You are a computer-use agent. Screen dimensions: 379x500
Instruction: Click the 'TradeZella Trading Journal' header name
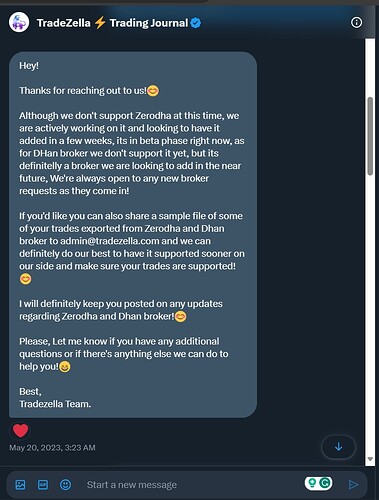tap(112, 23)
